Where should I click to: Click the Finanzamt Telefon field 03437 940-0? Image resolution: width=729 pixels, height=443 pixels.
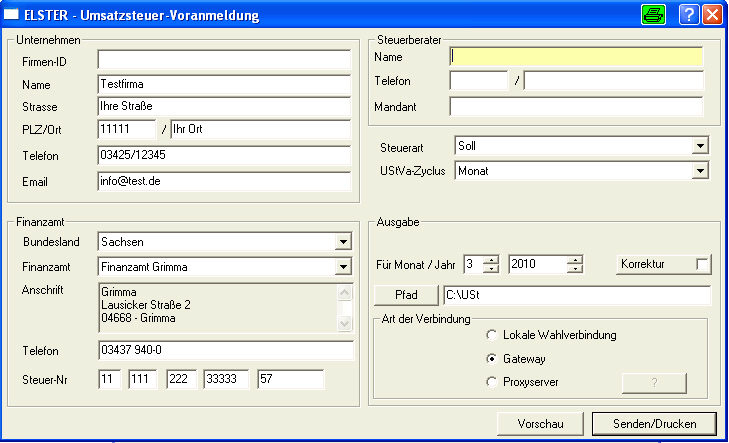coord(226,350)
